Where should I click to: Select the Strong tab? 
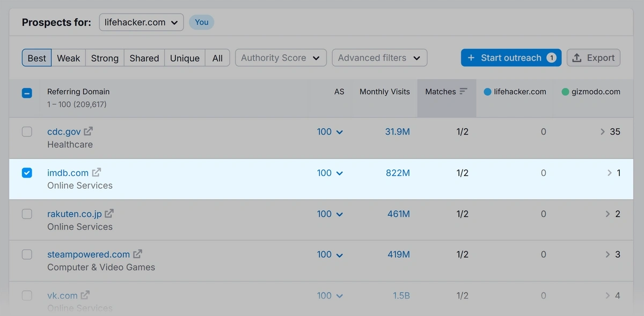point(105,58)
